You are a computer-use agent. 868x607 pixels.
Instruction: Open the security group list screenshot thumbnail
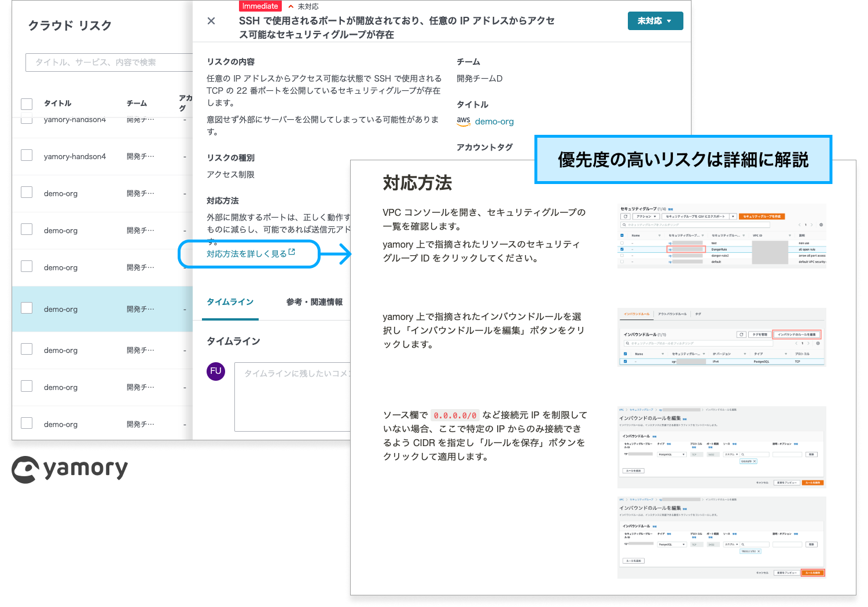[x=722, y=236]
